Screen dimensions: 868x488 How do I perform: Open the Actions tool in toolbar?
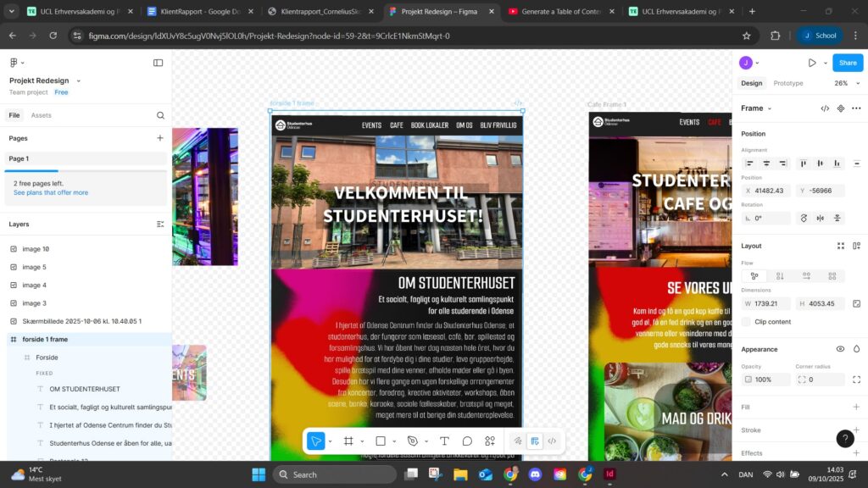point(490,441)
